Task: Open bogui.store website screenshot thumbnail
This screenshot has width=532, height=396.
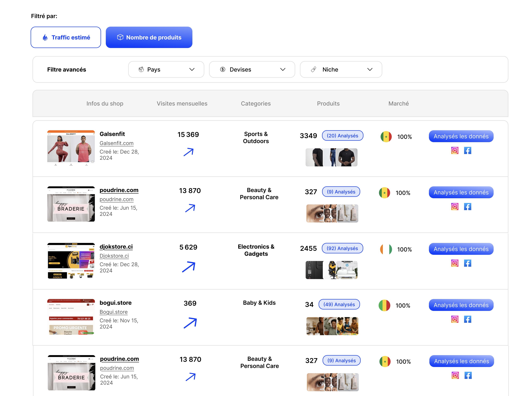Action: point(71,317)
